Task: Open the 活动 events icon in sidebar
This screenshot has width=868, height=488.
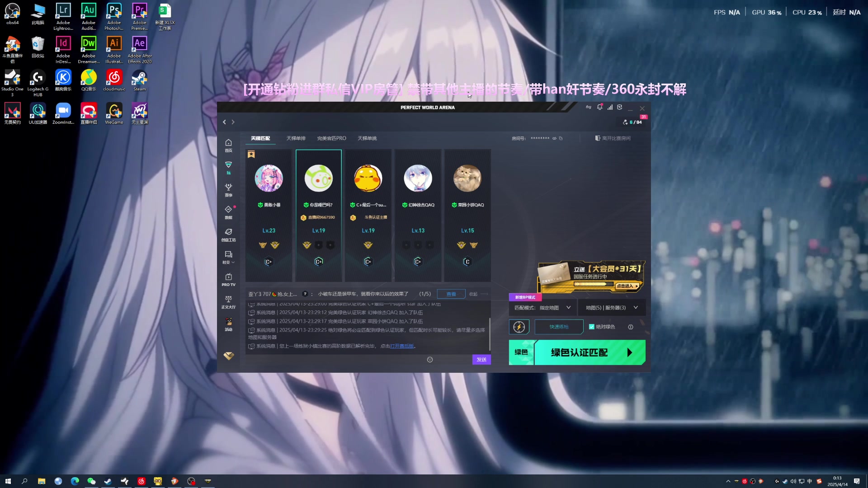Action: pyautogui.click(x=228, y=324)
